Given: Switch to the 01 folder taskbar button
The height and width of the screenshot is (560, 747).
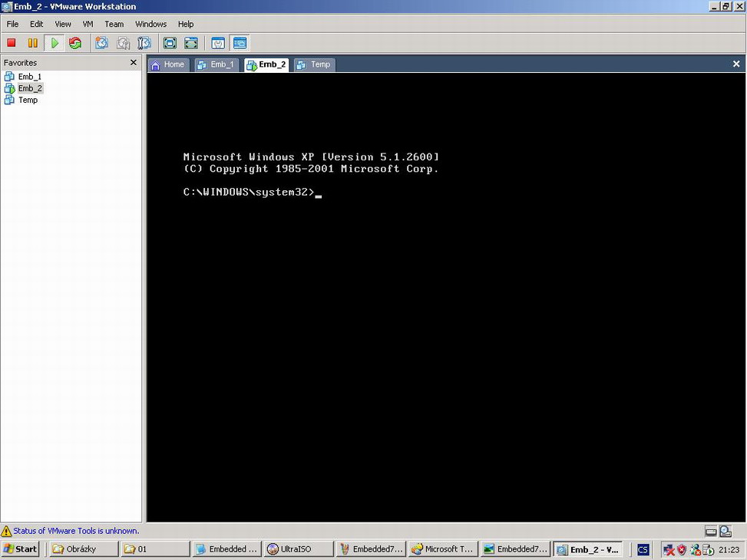Looking at the screenshot, I should [155, 549].
